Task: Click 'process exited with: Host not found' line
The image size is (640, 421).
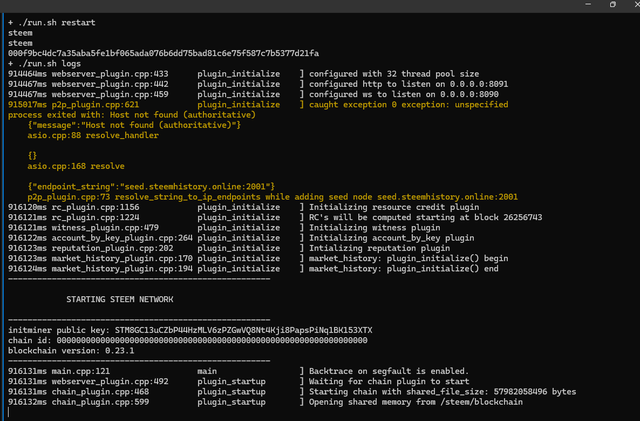Action: [x=131, y=115]
